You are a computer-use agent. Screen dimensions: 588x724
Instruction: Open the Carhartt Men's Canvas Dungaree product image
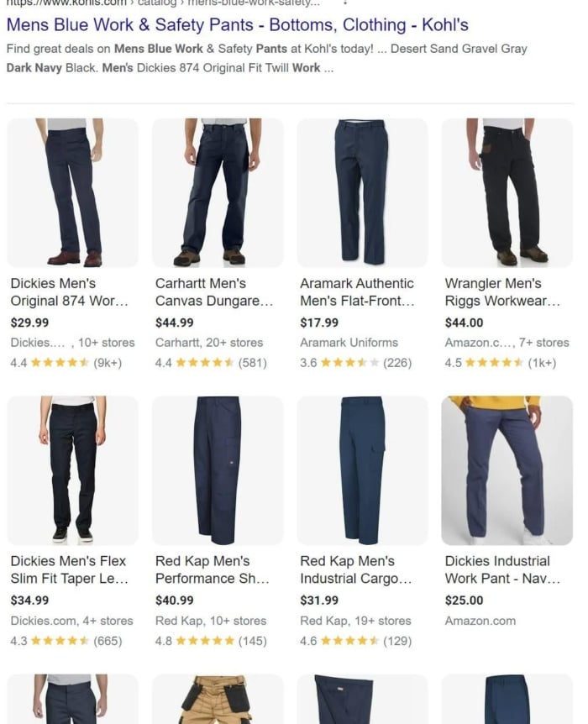pos(218,192)
